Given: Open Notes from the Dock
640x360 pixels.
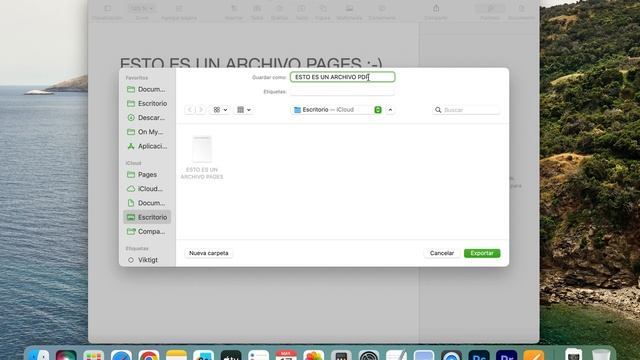Looking at the screenshot, I should 176,355.
